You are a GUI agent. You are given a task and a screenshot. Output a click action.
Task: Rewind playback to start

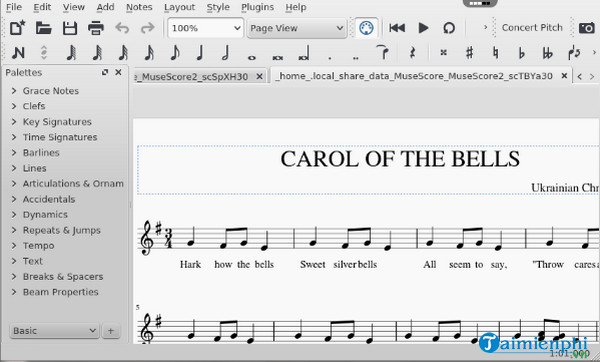397,28
